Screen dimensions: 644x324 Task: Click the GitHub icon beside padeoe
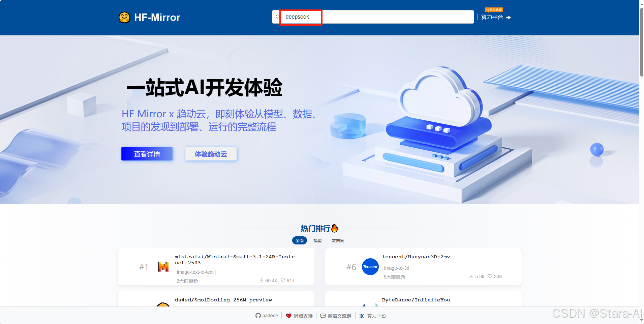pos(258,316)
